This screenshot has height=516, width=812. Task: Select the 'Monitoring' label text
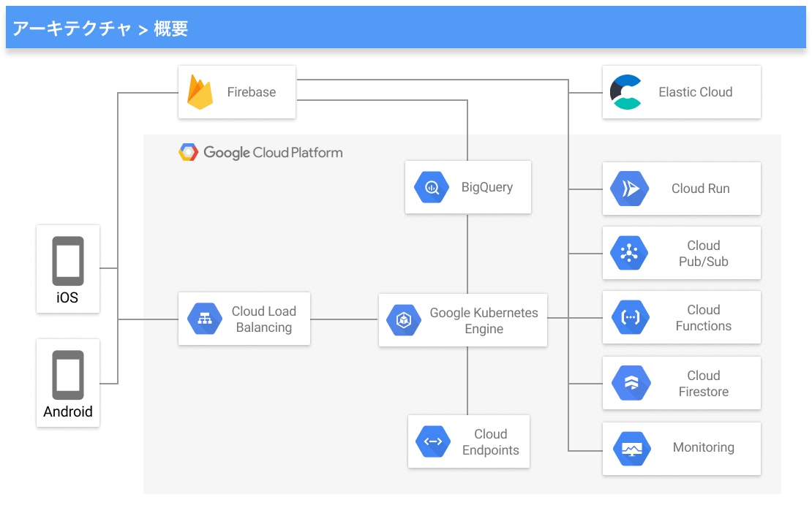click(704, 448)
